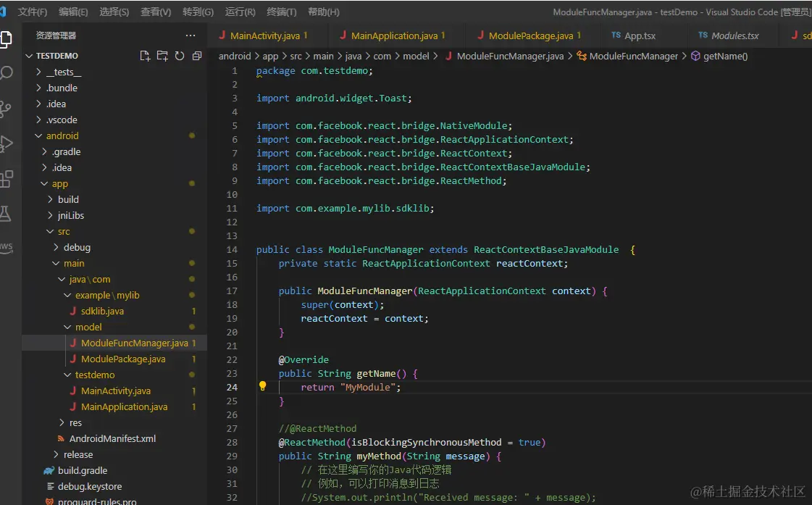Viewport: 812px width, 505px height.
Task: Click New Folder icon in TESTDEMO header
Action: click(x=162, y=56)
